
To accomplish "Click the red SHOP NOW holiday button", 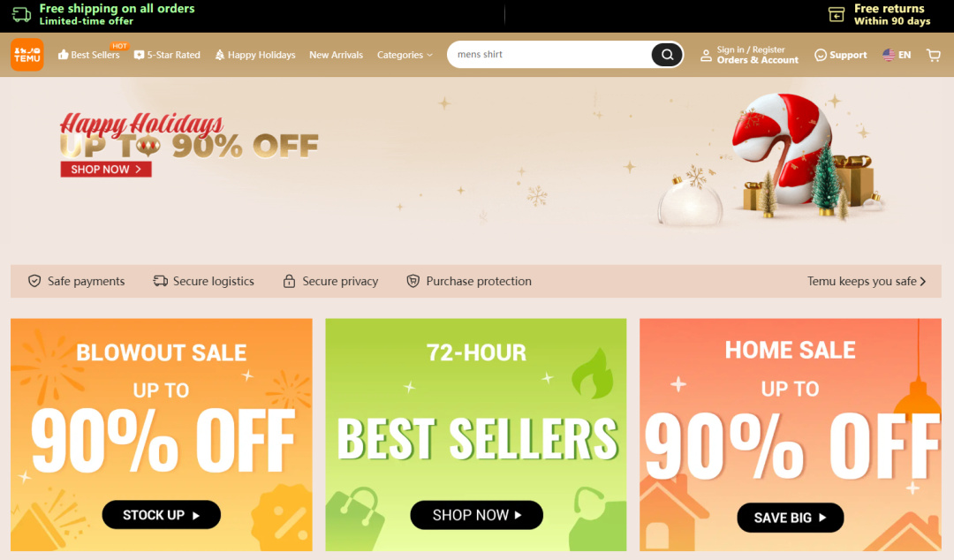I will [x=106, y=170].
